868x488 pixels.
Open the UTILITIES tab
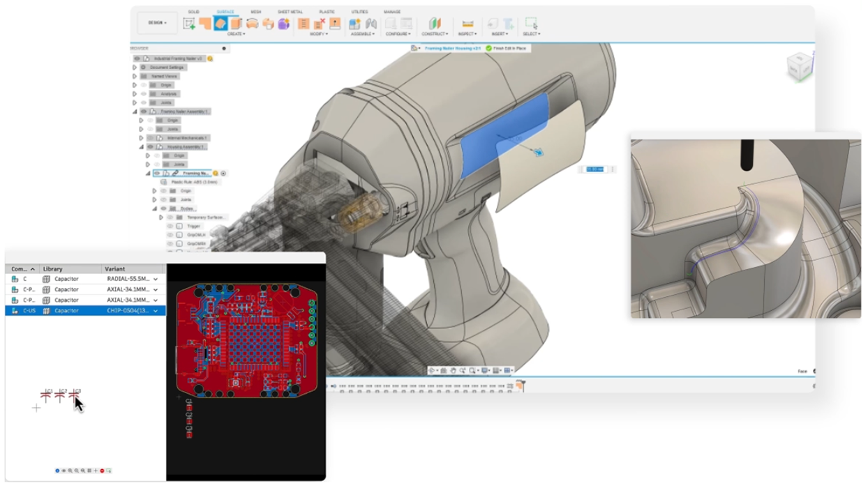click(359, 12)
